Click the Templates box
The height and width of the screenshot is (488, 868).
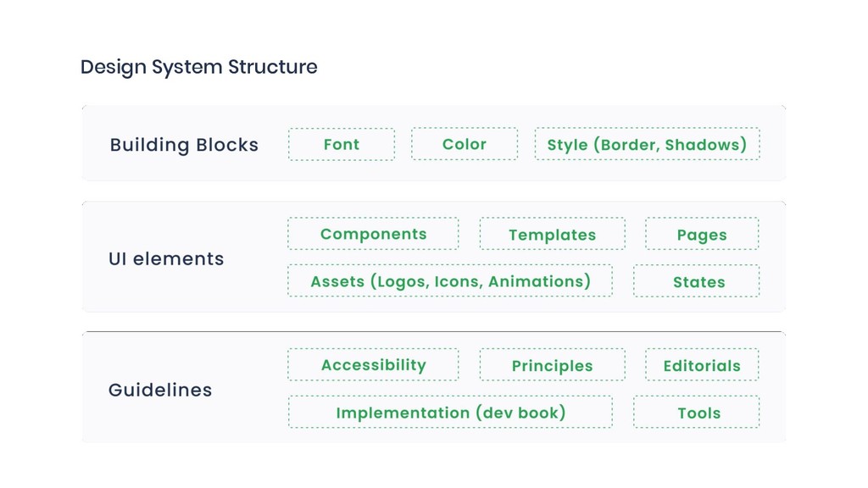[552, 235]
